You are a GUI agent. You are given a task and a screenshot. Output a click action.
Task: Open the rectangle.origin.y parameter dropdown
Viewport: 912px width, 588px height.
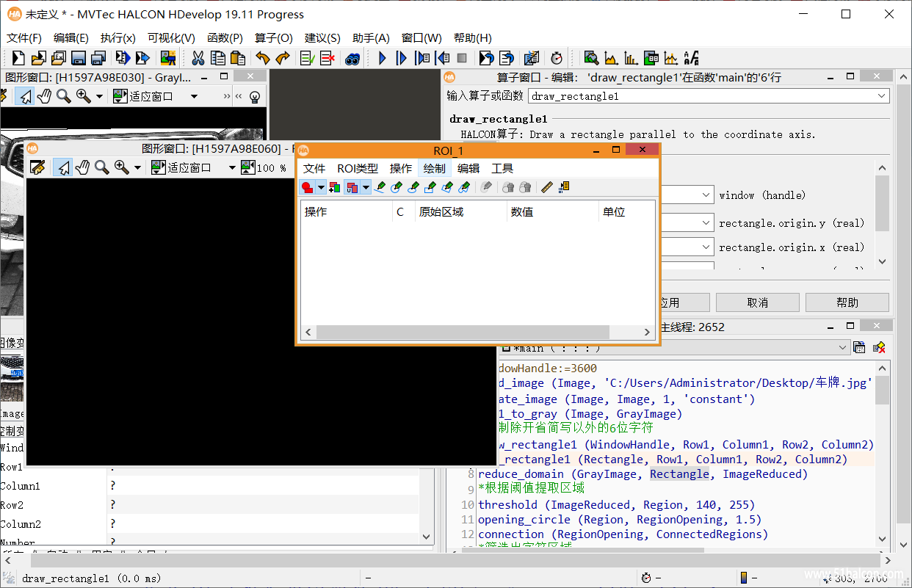[x=706, y=223]
